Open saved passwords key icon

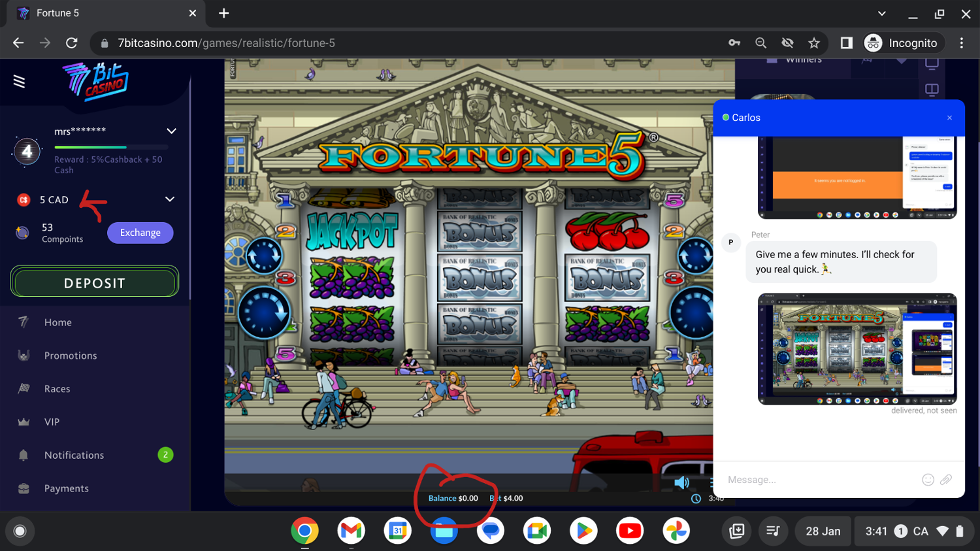(x=734, y=43)
